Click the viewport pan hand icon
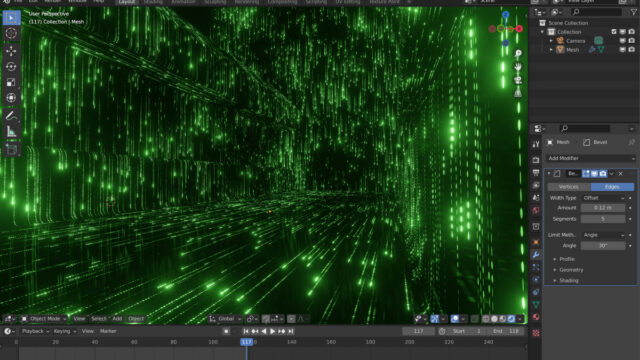 pyautogui.click(x=518, y=67)
